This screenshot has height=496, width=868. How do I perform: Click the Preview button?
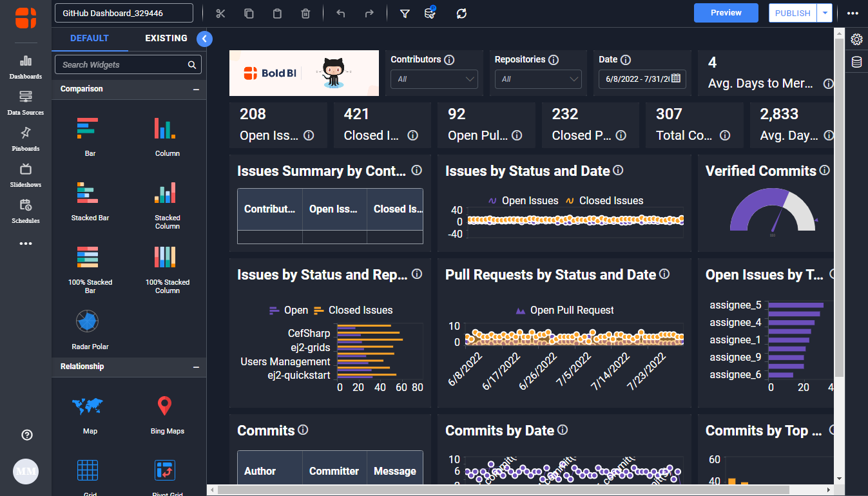(x=726, y=13)
